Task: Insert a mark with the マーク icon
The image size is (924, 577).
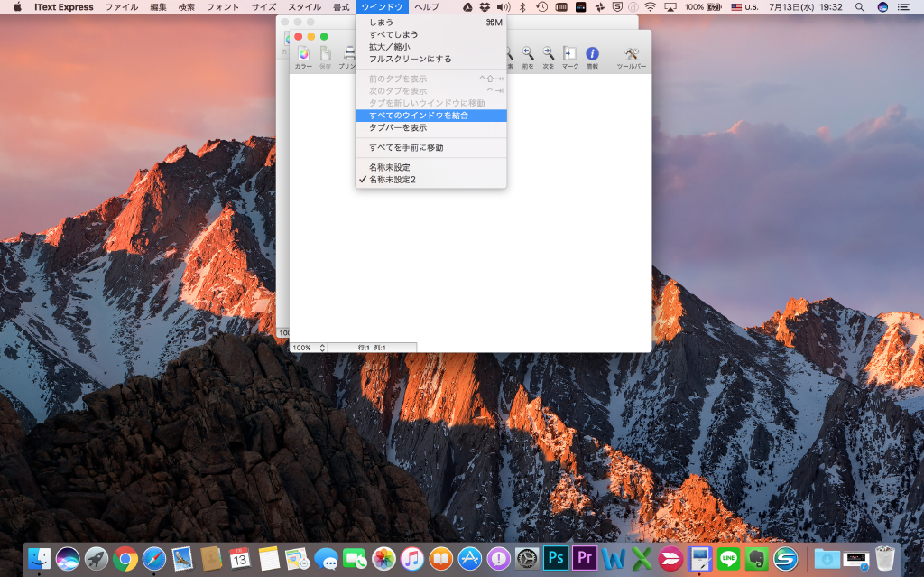Action: click(570, 54)
